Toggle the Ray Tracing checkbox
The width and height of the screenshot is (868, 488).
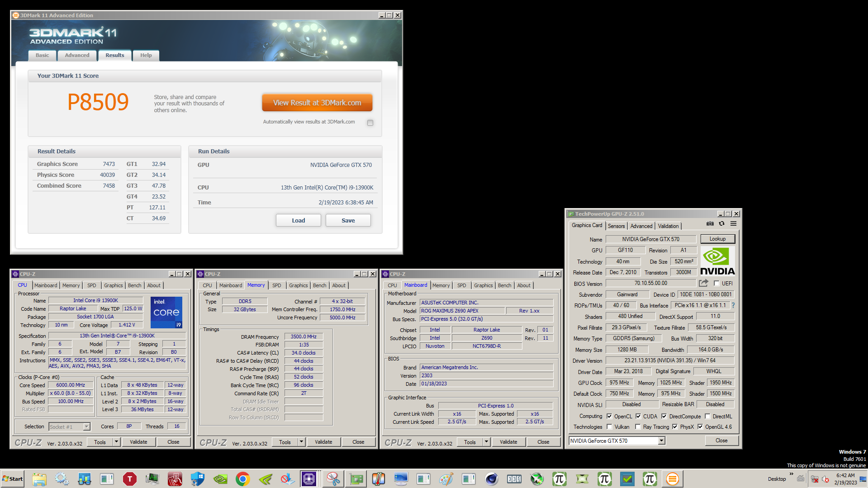pyautogui.click(x=638, y=426)
